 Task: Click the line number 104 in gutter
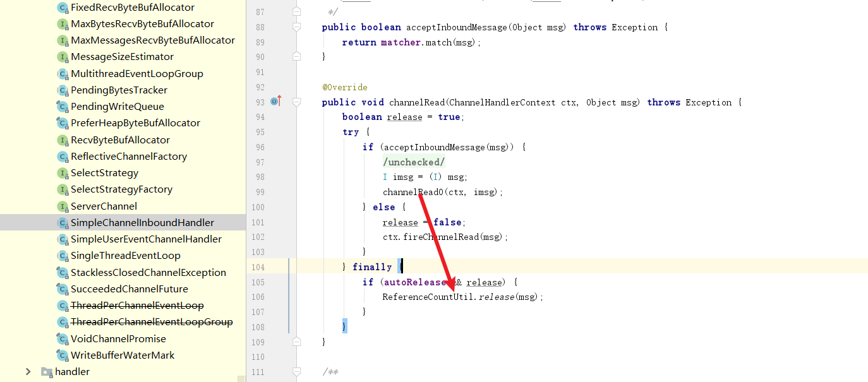coord(257,267)
